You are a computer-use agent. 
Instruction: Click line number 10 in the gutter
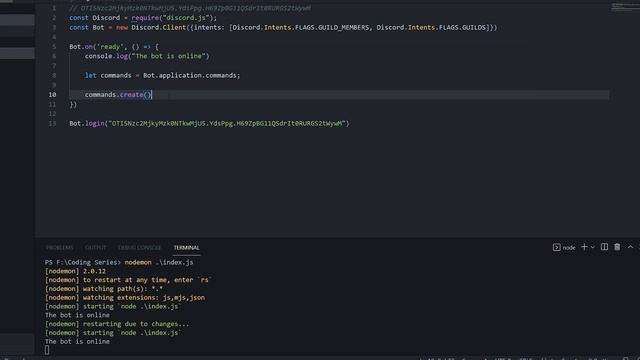click(52, 95)
